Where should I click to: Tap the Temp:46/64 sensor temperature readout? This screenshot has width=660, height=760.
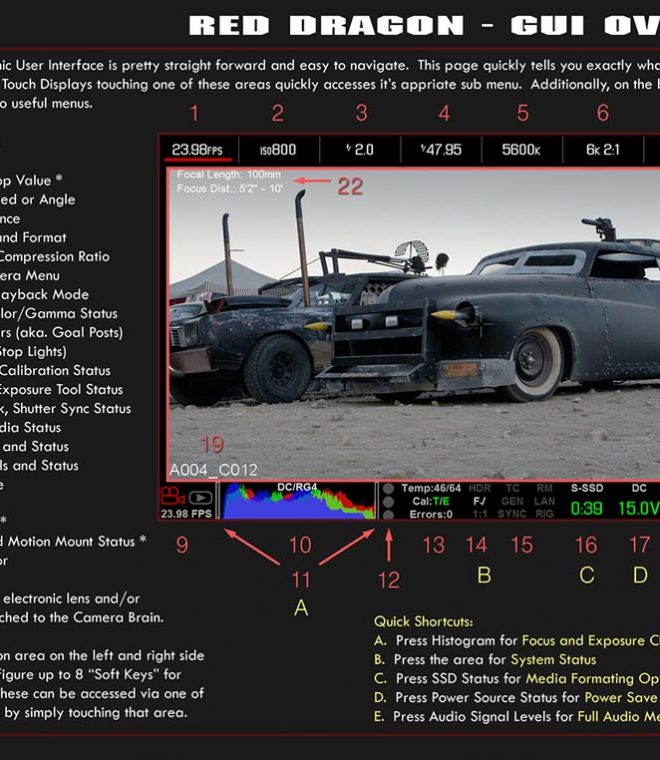(431, 488)
